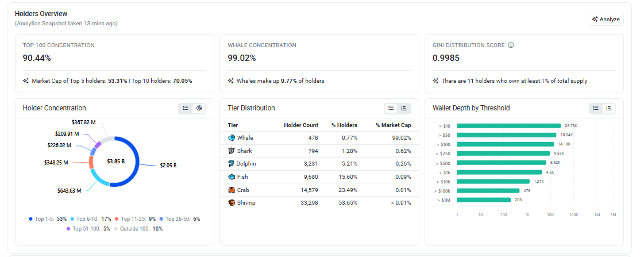Switch Wallet Depth to list view
This screenshot has height=257, width=644.
(x=596, y=108)
